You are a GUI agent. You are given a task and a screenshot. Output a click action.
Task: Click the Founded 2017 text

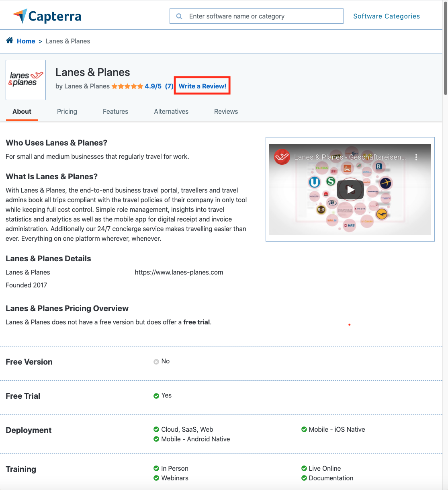click(27, 285)
